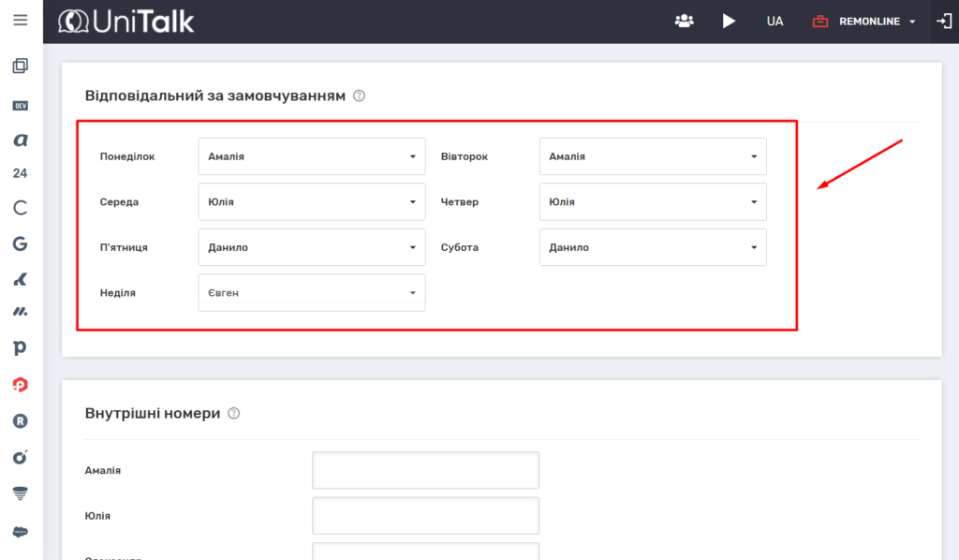Open the hamburger menu in top-left corner

point(21,21)
